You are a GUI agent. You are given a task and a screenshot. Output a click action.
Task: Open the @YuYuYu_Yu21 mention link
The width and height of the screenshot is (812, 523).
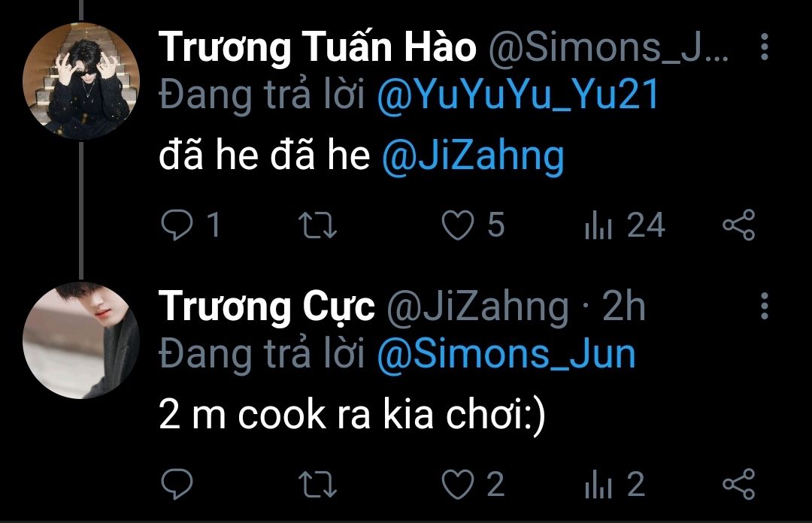click(x=518, y=95)
